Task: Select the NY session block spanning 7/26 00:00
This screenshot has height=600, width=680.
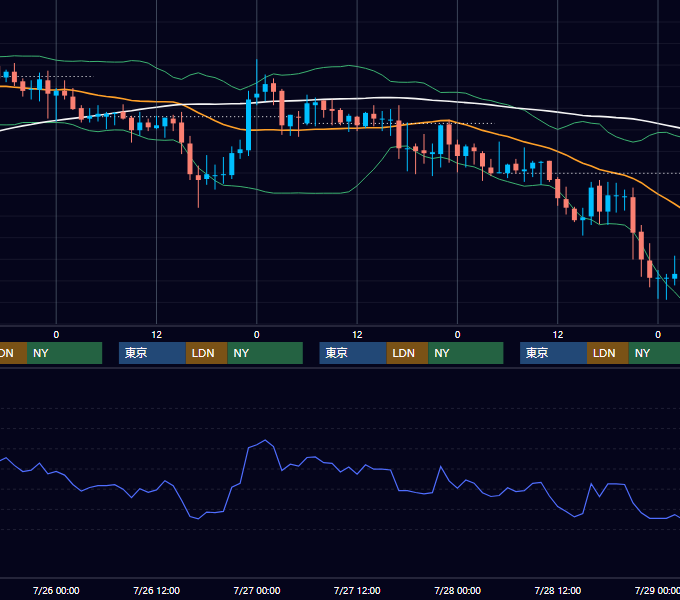Action: pyautogui.click(x=64, y=353)
